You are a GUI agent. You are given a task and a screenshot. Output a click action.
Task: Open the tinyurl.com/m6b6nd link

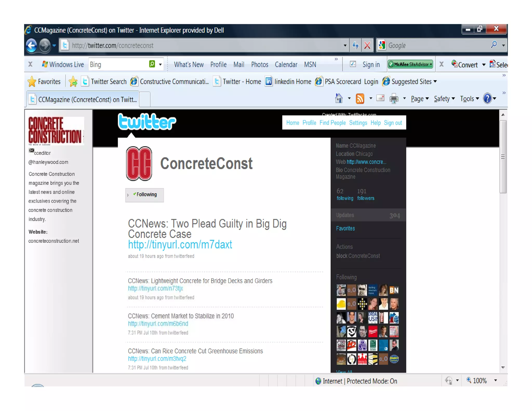tap(158, 323)
